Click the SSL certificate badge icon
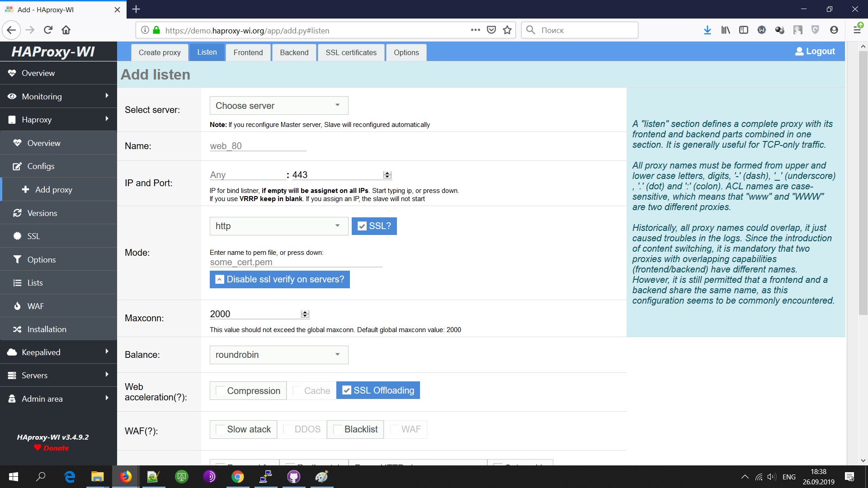Screen dimensions: 868x488 pyautogui.click(x=17, y=236)
